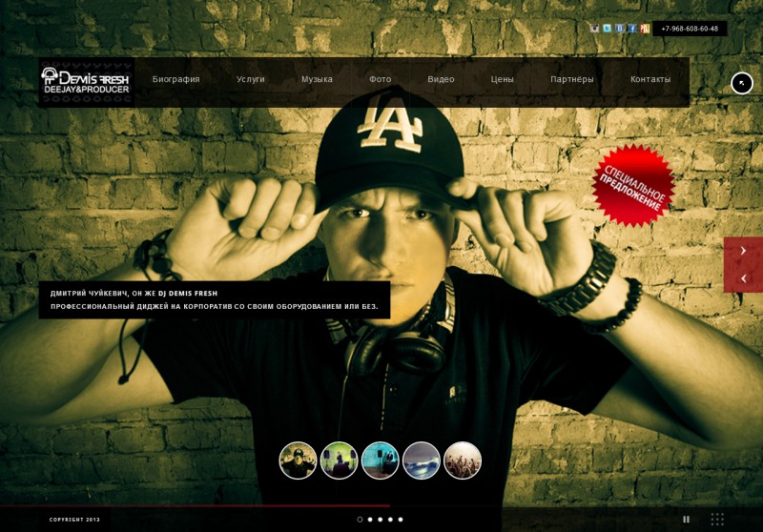
Task: Click the red Специальное предложение badge
Action: click(x=633, y=186)
